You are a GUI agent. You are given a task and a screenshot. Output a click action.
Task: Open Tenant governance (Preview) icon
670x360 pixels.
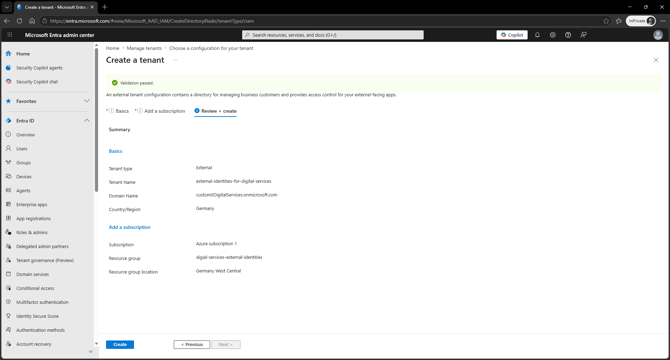click(8, 260)
